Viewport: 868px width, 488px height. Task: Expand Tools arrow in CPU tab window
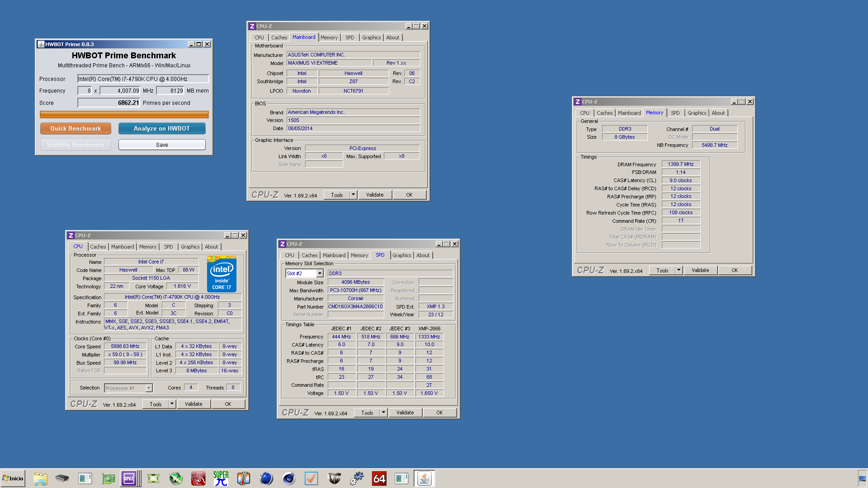click(x=172, y=404)
